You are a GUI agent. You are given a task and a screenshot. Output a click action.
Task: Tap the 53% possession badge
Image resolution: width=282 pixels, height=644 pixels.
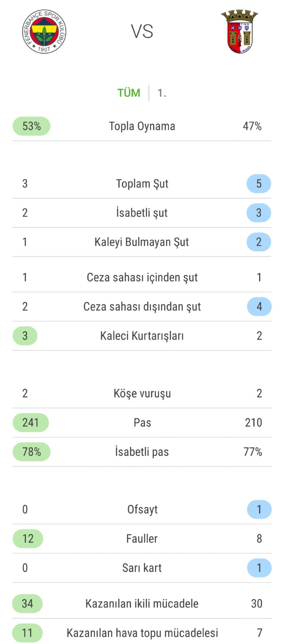[31, 126]
